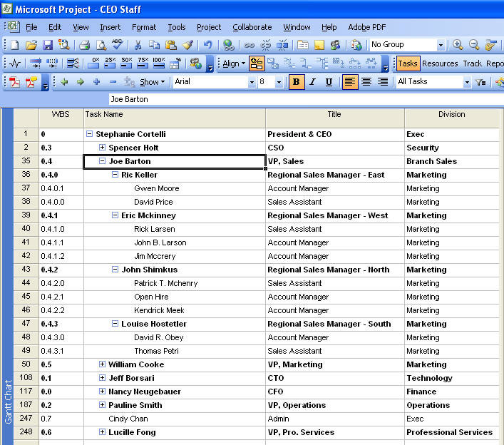Viewport: 504px width, 445px height.
Task: Select row 41 header
Action: click(x=26, y=242)
